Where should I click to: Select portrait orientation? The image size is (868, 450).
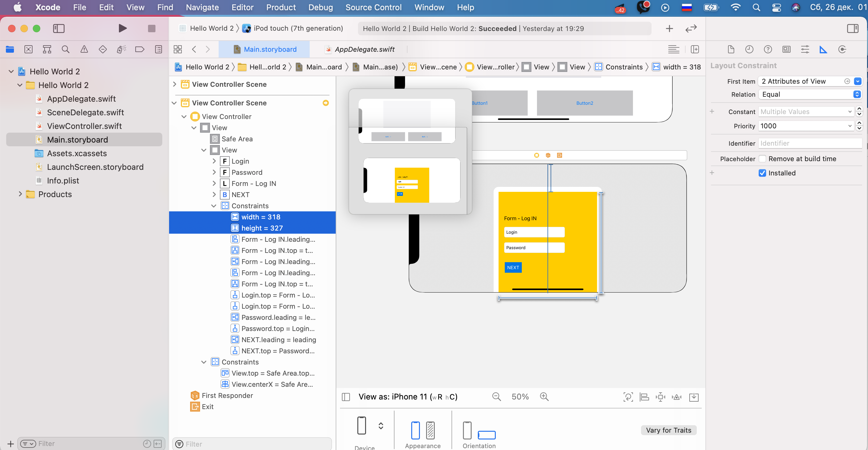[467, 430]
